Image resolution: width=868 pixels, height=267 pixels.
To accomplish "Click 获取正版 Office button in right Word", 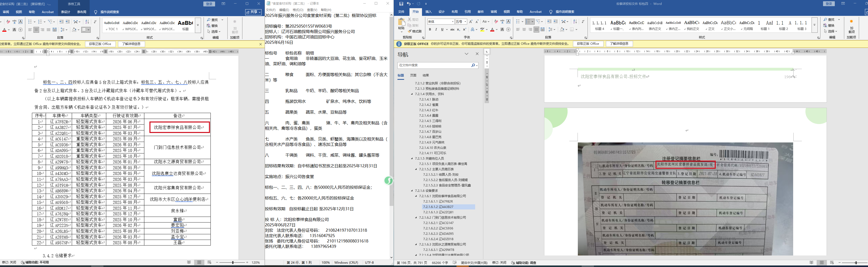I will coord(588,44).
